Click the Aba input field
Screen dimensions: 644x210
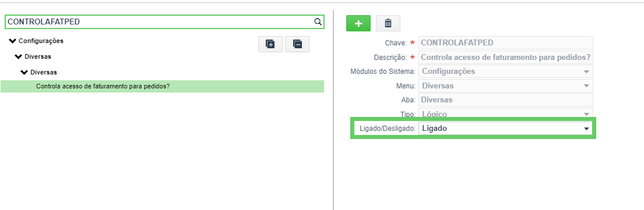(x=506, y=99)
